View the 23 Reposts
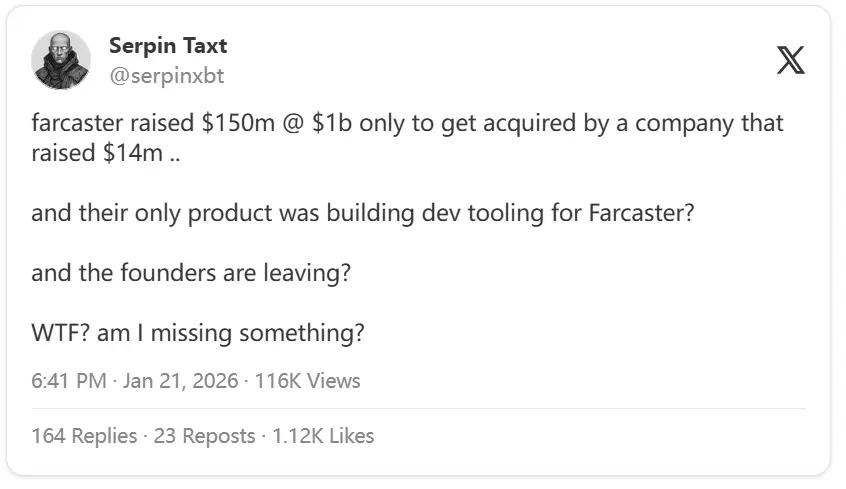846x489 pixels. pos(204,435)
